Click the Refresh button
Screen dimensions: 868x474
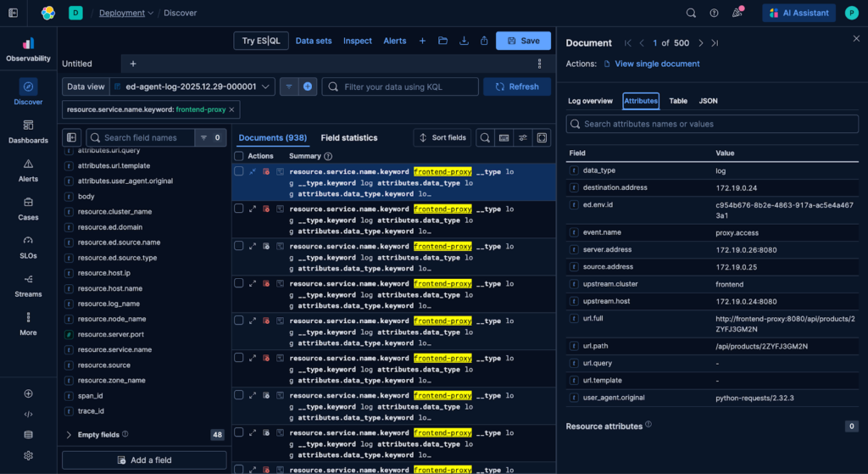coord(516,86)
